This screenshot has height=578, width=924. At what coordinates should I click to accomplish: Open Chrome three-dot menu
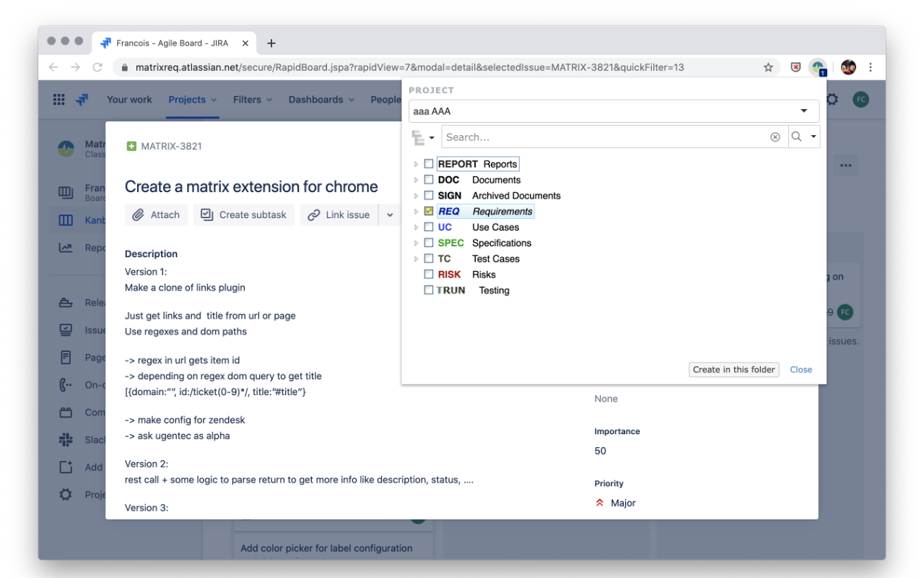pyautogui.click(x=871, y=67)
